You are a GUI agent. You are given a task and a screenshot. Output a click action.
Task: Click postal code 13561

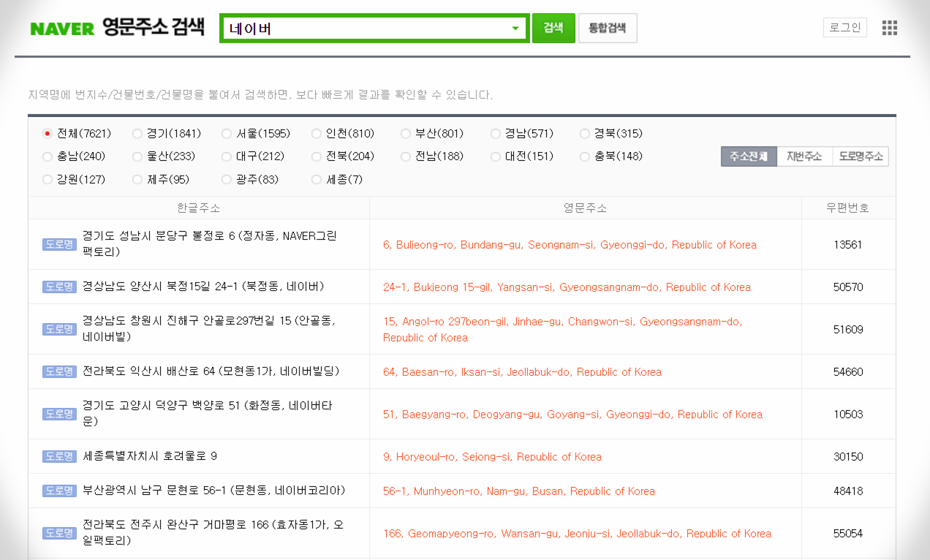coord(848,245)
